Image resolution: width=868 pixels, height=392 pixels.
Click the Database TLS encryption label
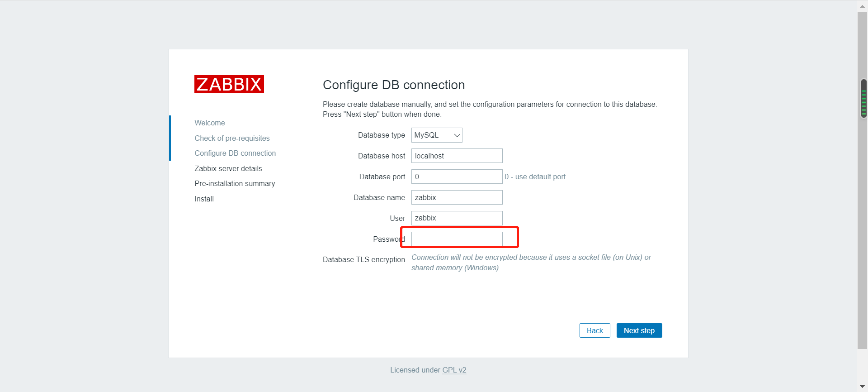coord(364,259)
